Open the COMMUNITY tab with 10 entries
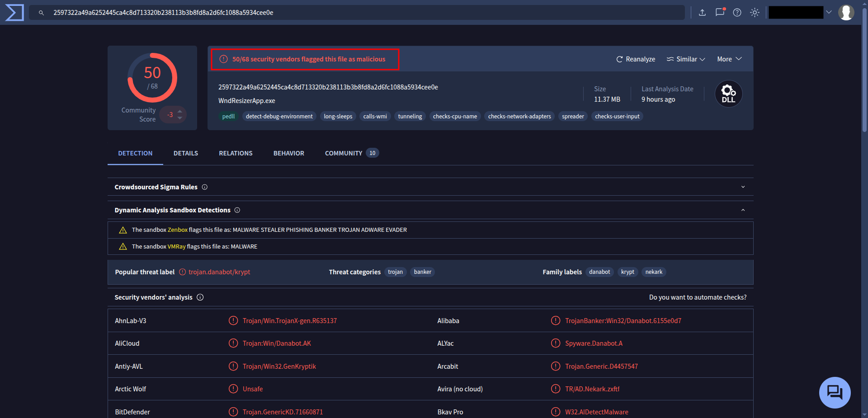The height and width of the screenshot is (418, 868). tap(344, 153)
